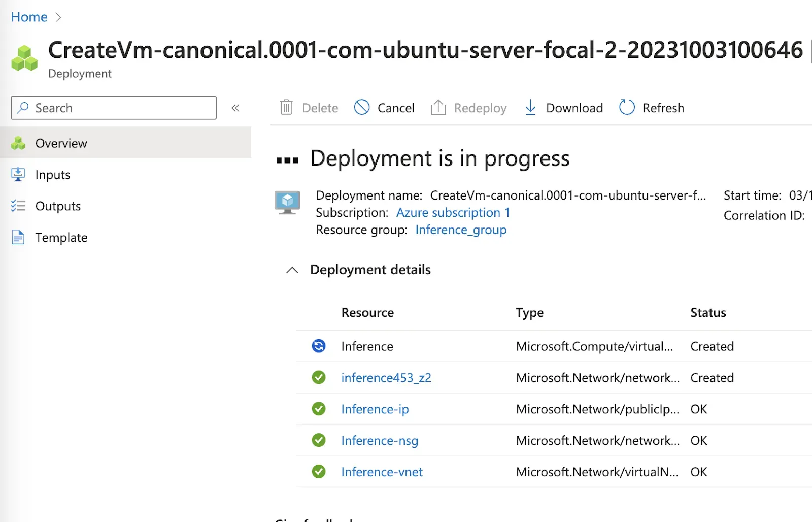This screenshot has width=812, height=522.
Task: Open the Inputs menu item
Action: pos(125,174)
